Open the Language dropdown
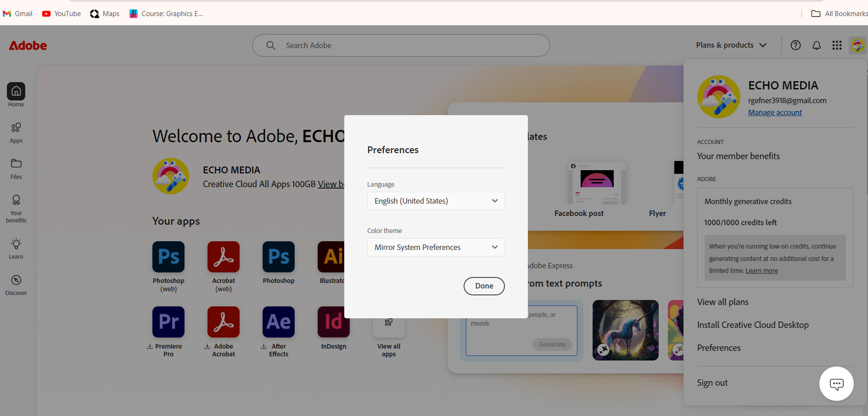 click(x=436, y=201)
